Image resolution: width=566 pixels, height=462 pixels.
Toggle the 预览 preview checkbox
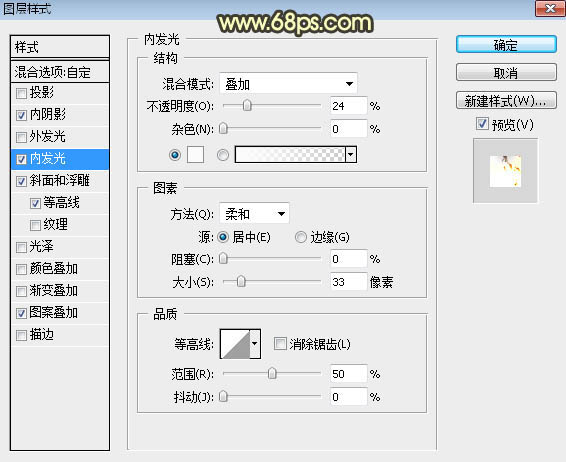coord(482,124)
